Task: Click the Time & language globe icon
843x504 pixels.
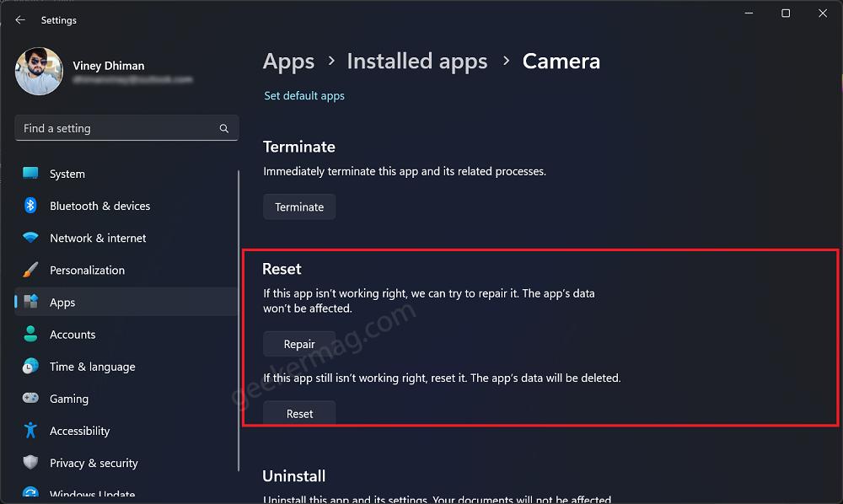Action: (30, 366)
